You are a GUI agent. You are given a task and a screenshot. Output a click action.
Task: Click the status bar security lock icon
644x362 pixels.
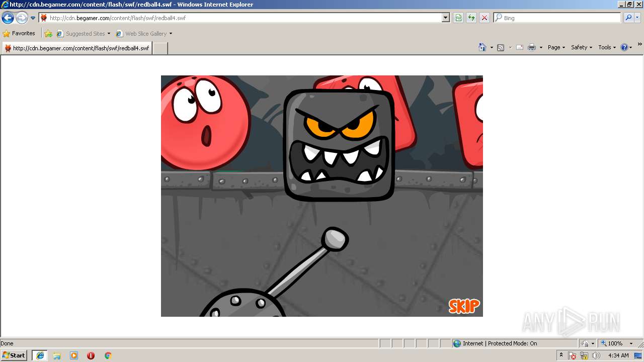pos(586,343)
